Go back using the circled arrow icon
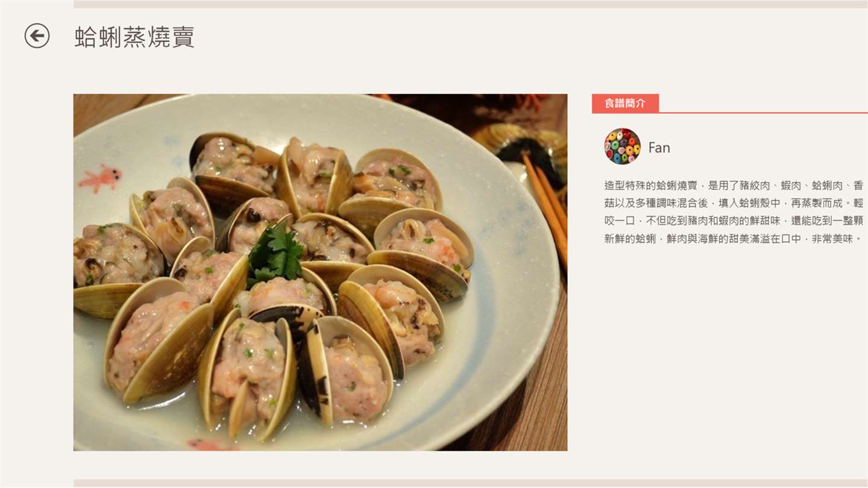Viewport: 868px width, 488px height. [37, 36]
